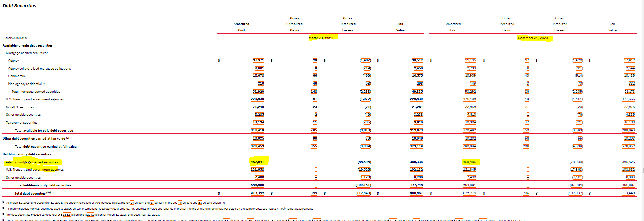This screenshot has width=644, height=221.
Task: Open the tagged value 913,352 in total debt securities
Action: [257, 193]
